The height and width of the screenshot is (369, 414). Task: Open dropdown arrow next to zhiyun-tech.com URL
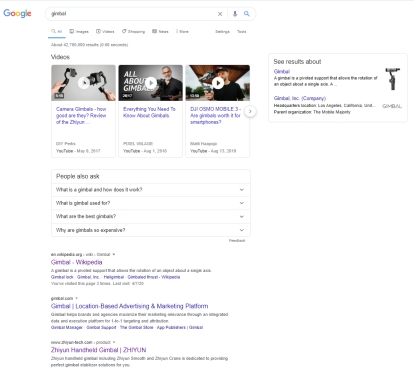114,342
